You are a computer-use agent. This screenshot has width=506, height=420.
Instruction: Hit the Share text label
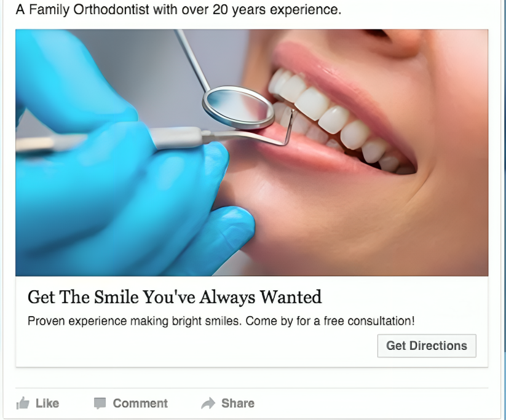coord(238,403)
